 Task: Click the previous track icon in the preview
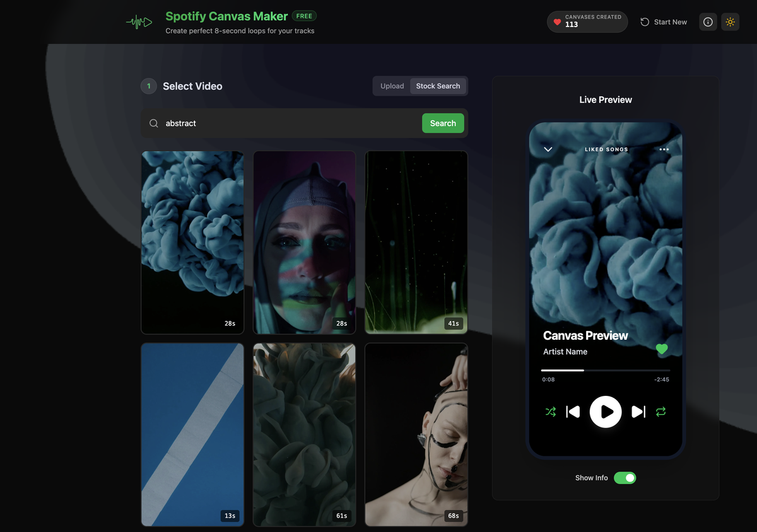(573, 412)
